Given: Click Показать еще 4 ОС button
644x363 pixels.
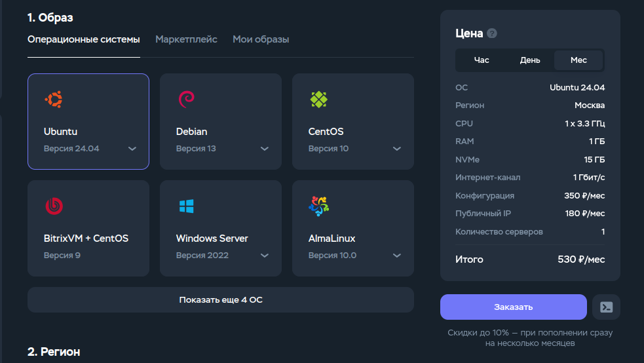Looking at the screenshot, I should tap(221, 299).
